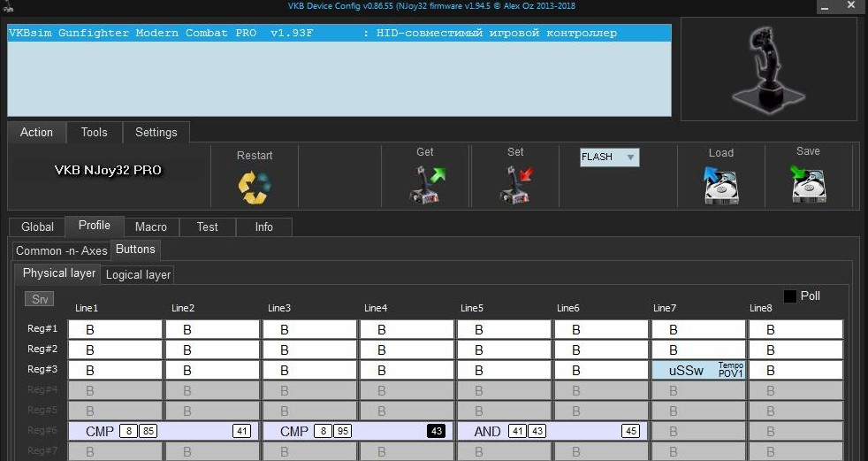Click the 45 output box in AND cell
Image resolution: width=868 pixels, height=461 pixels.
pos(630,431)
